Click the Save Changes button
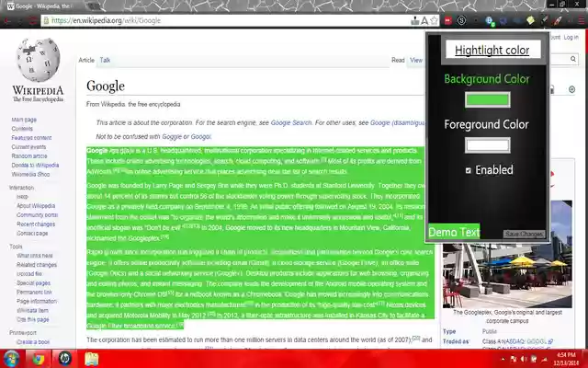This screenshot has height=368, width=588. coord(524,234)
